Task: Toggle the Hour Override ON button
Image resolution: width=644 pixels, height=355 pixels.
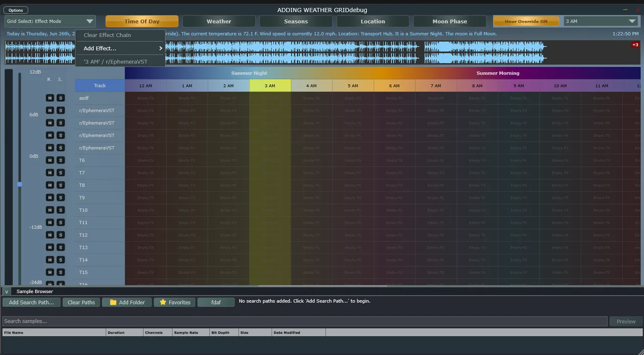Action: [x=526, y=21]
